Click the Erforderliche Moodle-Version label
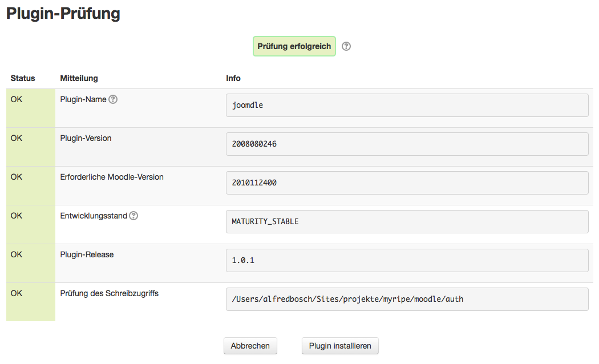The width and height of the screenshot is (599, 364). click(112, 177)
